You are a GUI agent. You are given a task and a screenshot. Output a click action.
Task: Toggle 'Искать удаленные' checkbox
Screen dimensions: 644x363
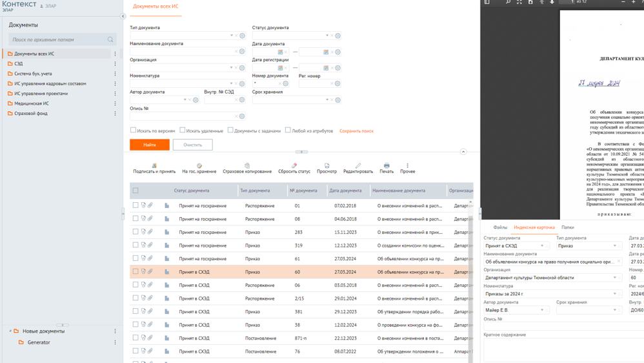point(182,130)
